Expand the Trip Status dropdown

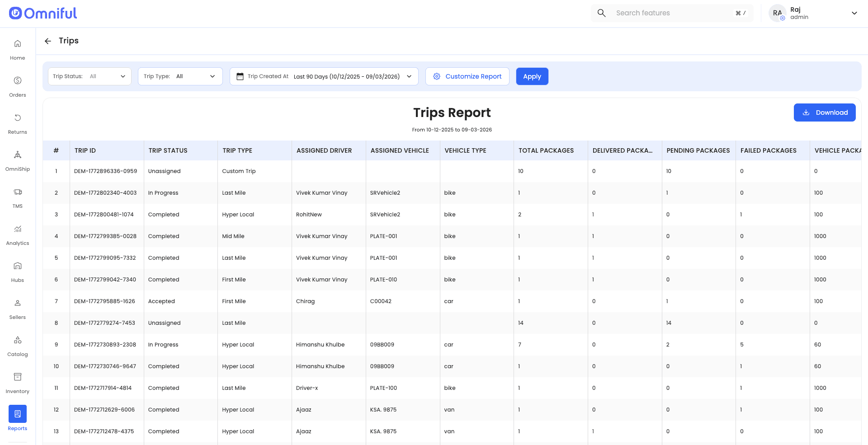click(90, 76)
